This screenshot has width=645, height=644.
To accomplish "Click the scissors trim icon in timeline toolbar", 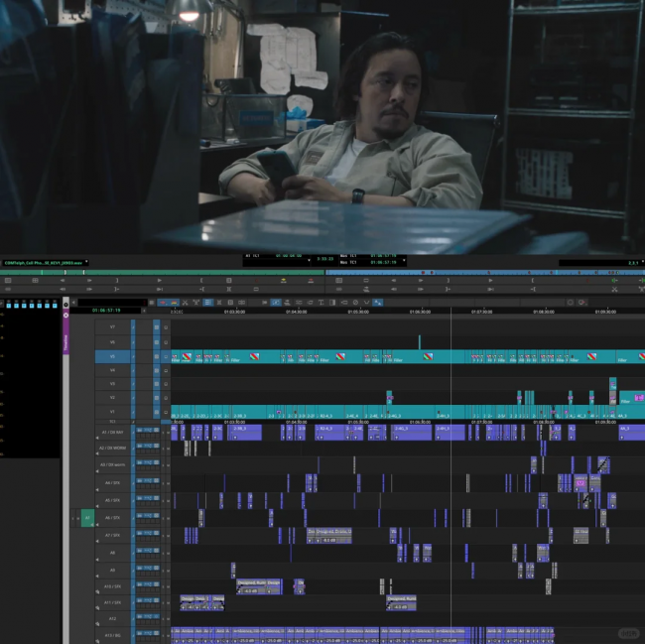I will pos(186,303).
